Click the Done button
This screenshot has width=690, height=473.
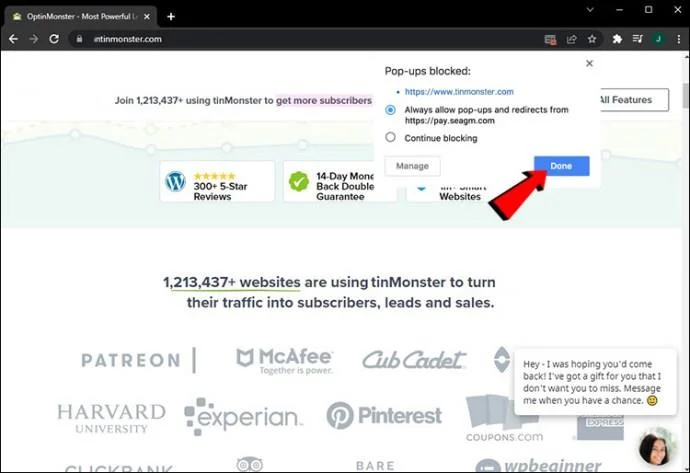tap(562, 166)
